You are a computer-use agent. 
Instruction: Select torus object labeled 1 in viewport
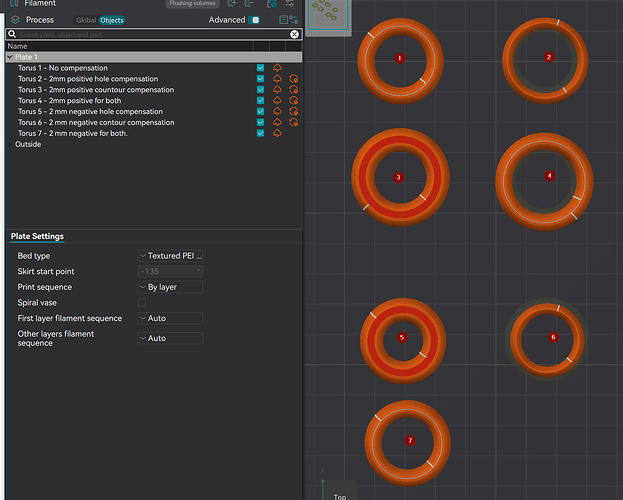(x=400, y=61)
